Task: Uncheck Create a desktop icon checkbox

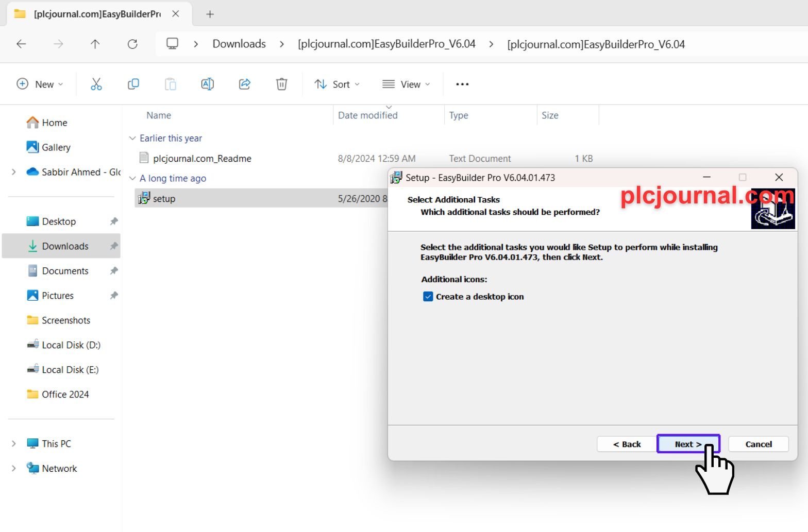Action: coord(428,297)
